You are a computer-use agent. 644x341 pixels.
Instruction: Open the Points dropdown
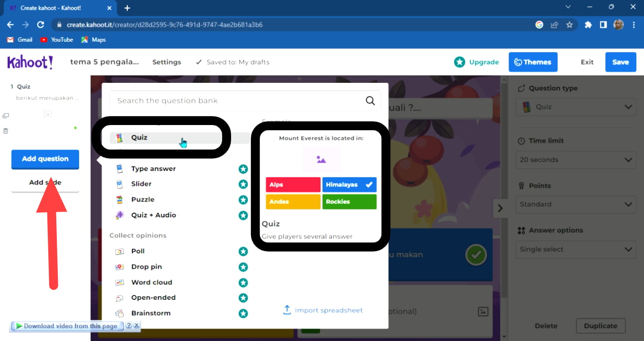(x=576, y=204)
